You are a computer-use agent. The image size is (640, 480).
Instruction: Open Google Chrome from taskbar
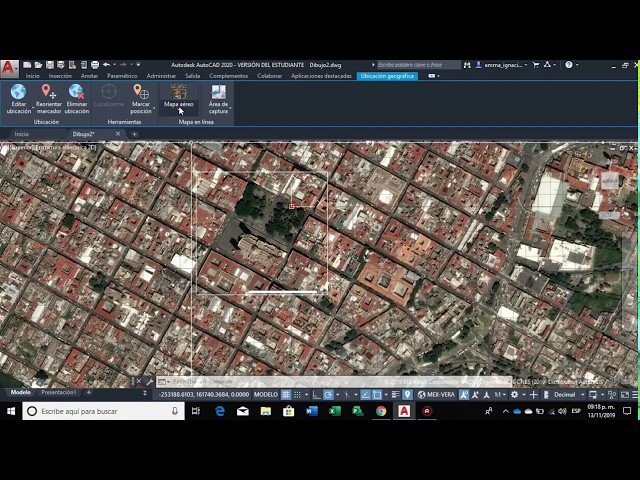(381, 411)
